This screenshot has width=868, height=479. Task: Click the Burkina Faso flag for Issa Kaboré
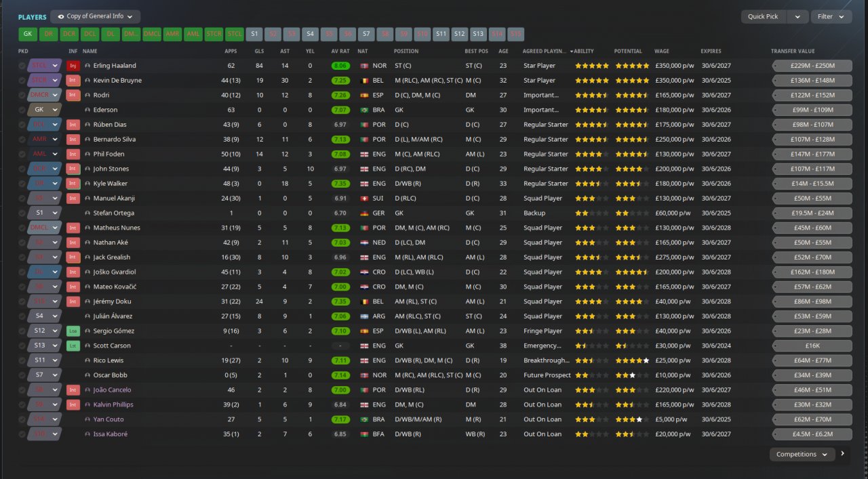tap(365, 434)
